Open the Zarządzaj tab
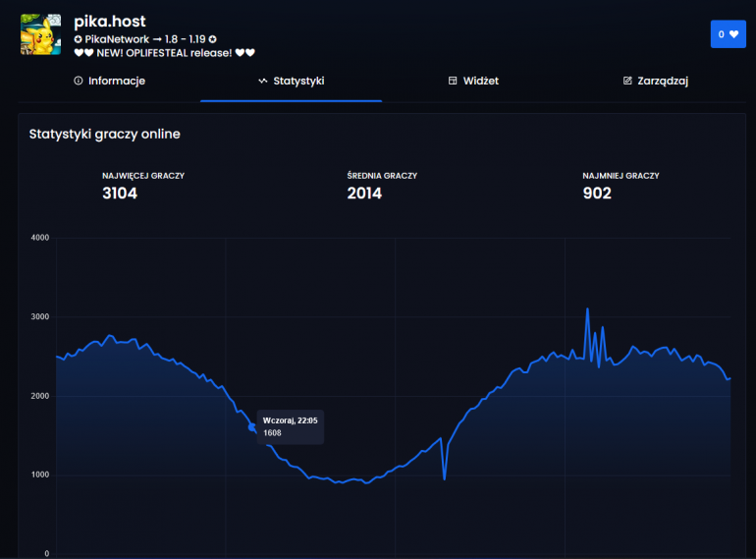756x559 pixels. [655, 81]
